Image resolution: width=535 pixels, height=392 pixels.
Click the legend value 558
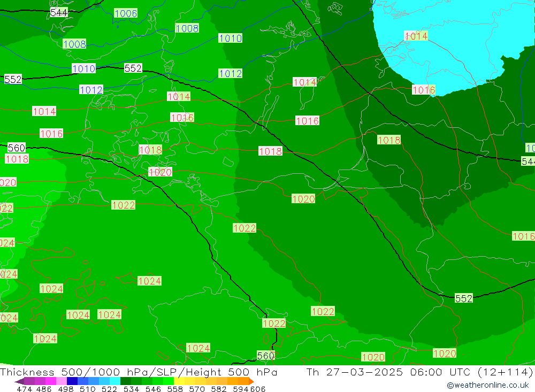[174, 389]
